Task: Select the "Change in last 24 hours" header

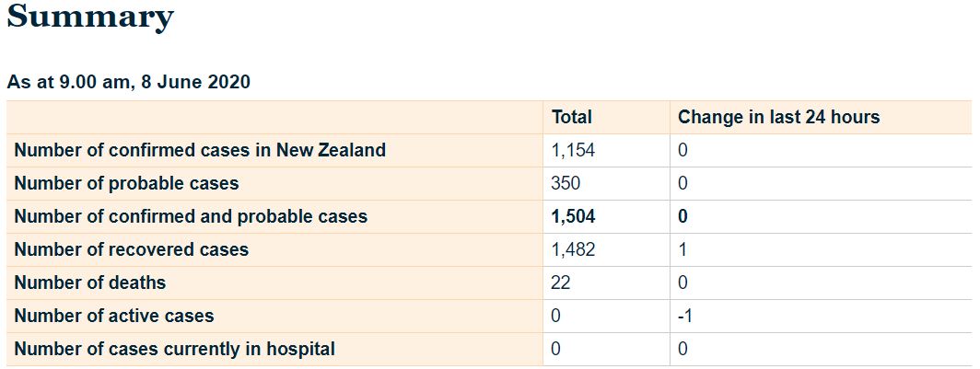Action: [778, 117]
